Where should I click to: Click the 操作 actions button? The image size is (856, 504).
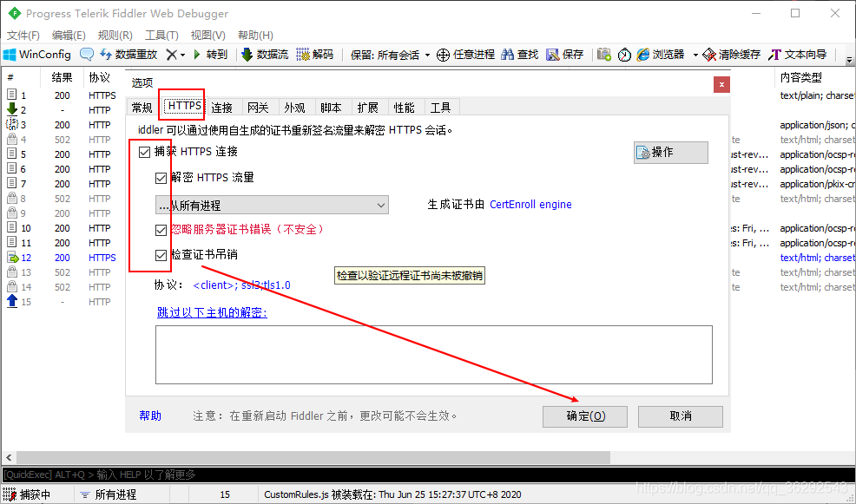tap(671, 153)
